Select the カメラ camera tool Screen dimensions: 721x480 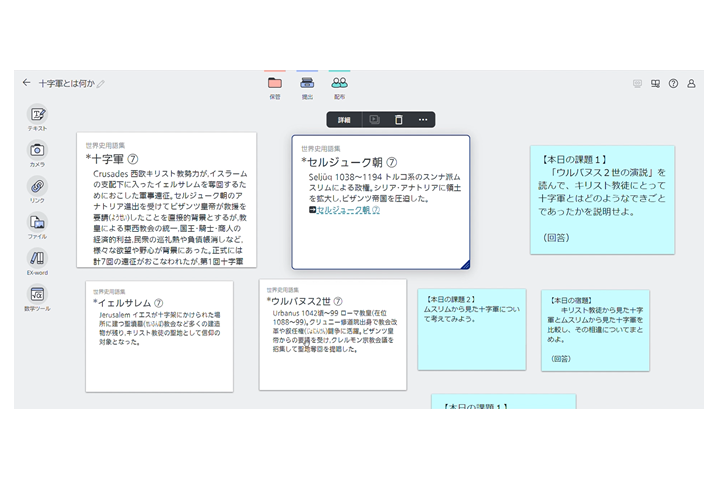point(37,150)
